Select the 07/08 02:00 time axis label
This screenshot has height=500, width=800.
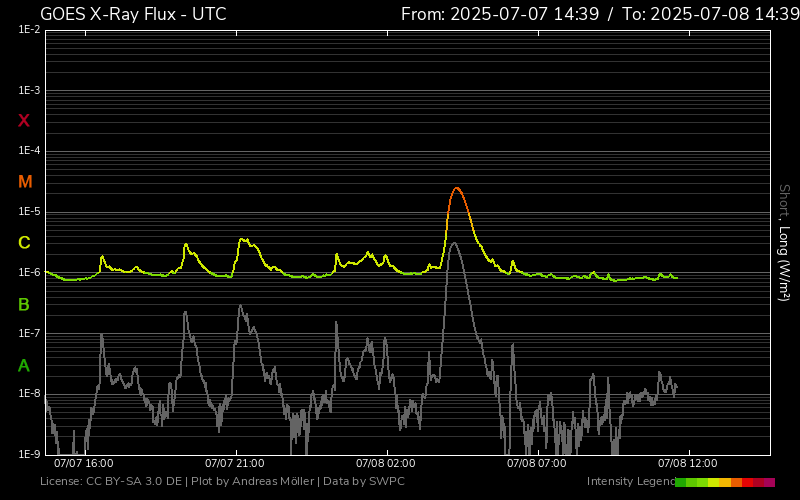coord(386,464)
